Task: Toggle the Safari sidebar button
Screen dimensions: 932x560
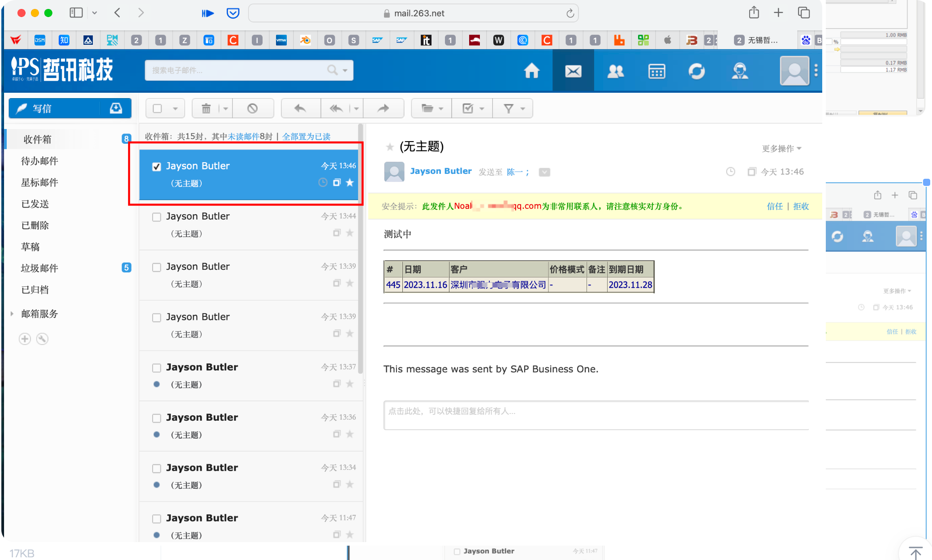Action: tap(76, 13)
